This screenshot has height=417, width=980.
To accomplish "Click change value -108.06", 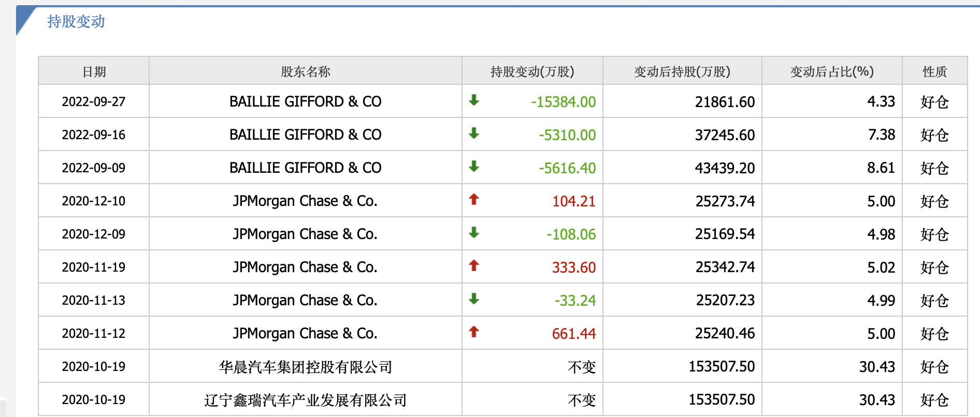I will [571, 234].
